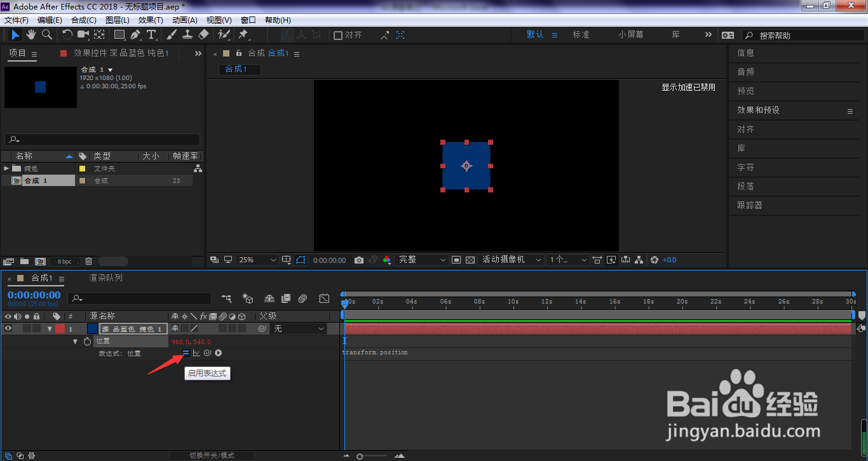Toggle frame blending for all layers

point(286,298)
